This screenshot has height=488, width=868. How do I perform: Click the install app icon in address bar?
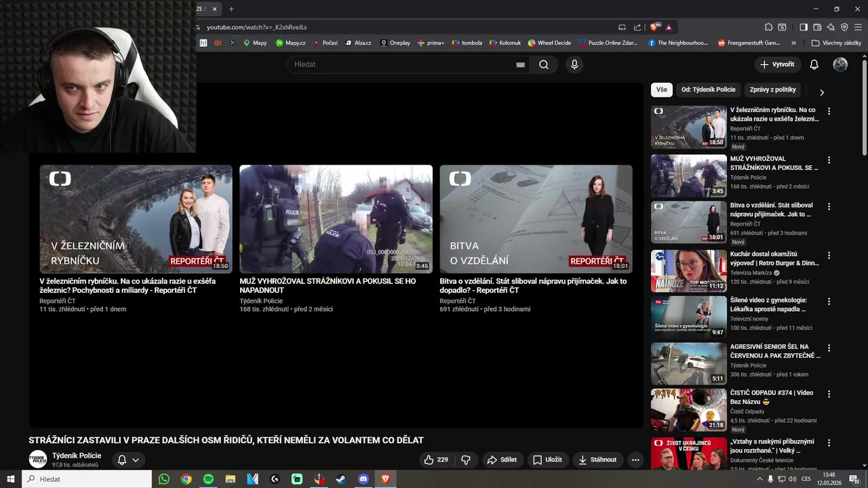point(622,27)
